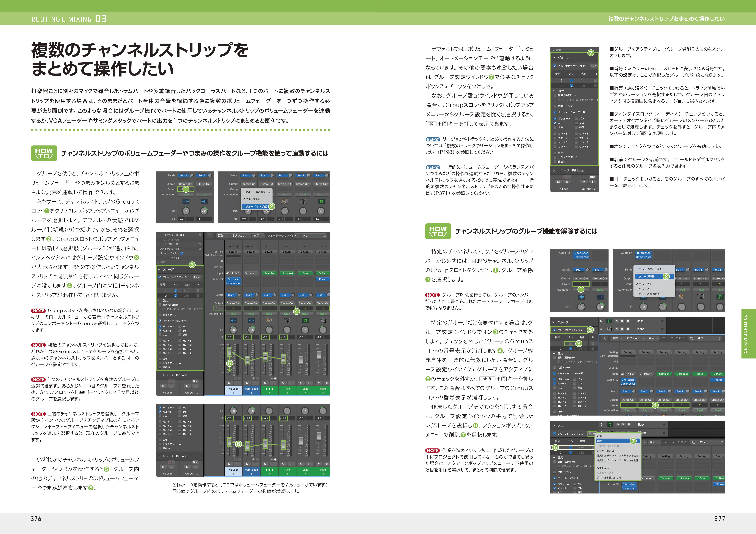
Task: Click waveform icon under オーディオ 2 strip's Read button
Action: click(251, 320)
